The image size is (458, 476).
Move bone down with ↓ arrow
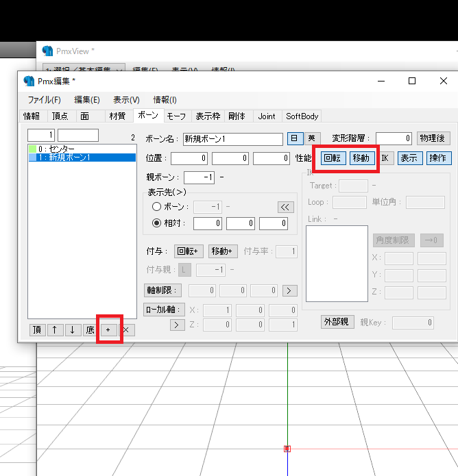tap(72, 330)
